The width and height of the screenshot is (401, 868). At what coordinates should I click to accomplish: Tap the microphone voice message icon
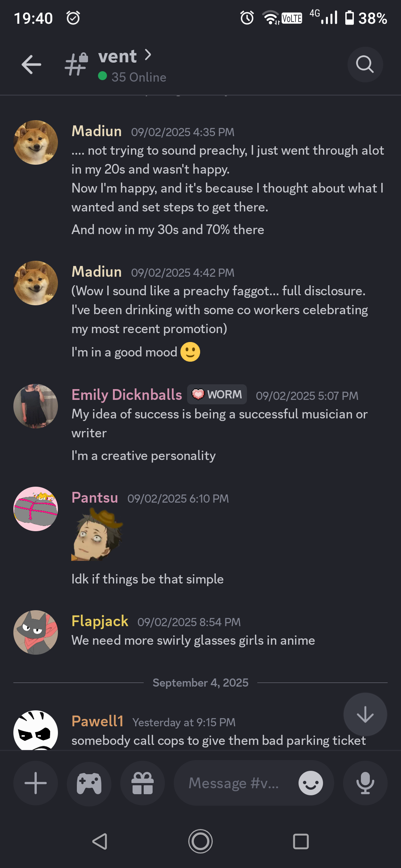pyautogui.click(x=365, y=783)
